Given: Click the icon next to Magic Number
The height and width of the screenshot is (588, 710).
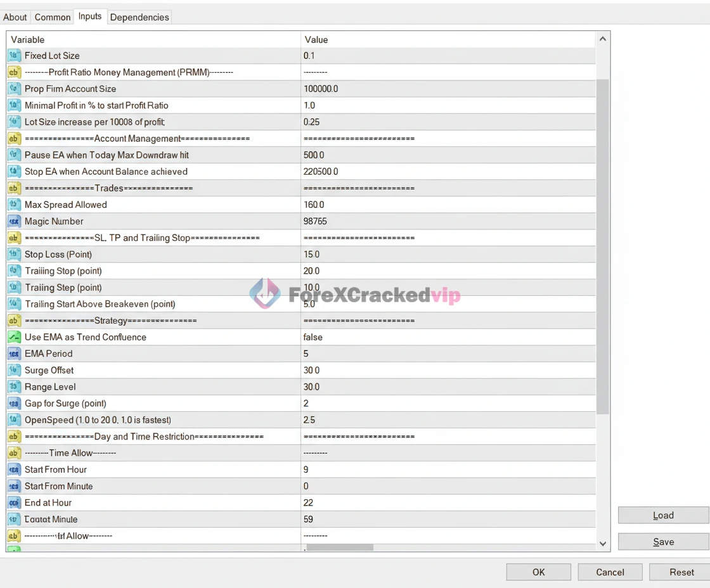Looking at the screenshot, I should [14, 221].
